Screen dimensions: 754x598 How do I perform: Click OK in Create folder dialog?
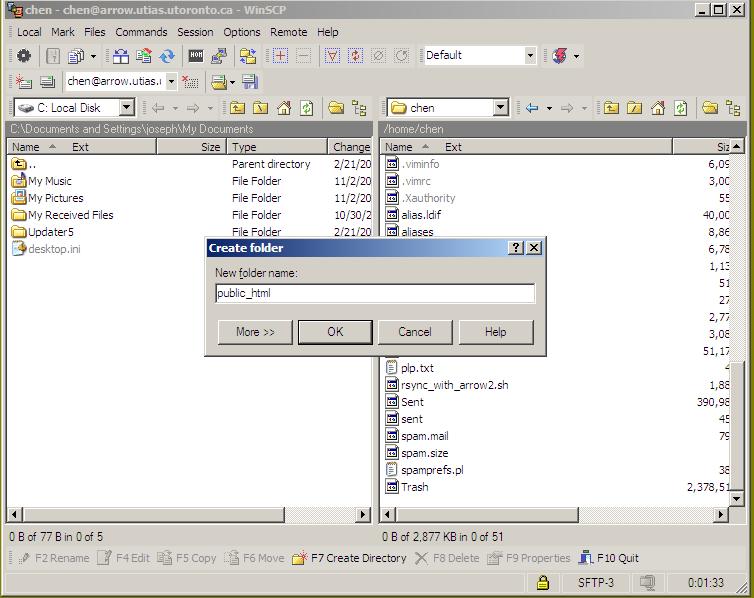335,332
